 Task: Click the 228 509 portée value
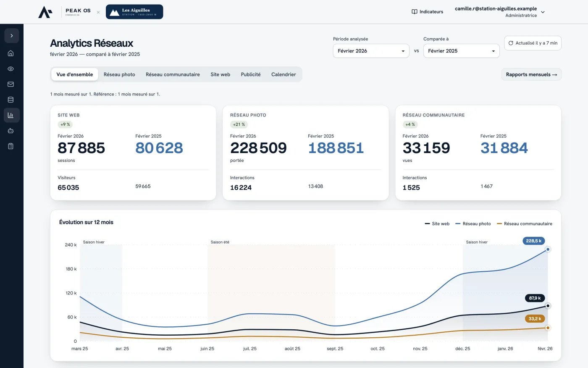click(258, 148)
